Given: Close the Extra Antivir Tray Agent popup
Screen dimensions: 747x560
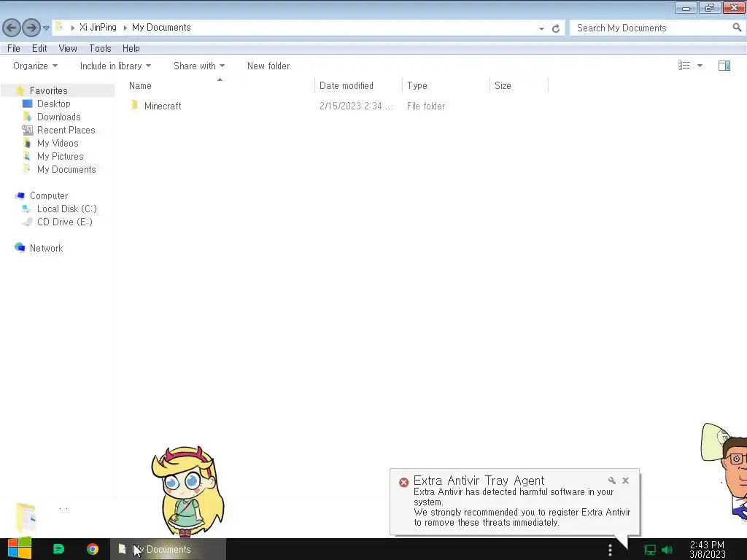Looking at the screenshot, I should (625, 481).
